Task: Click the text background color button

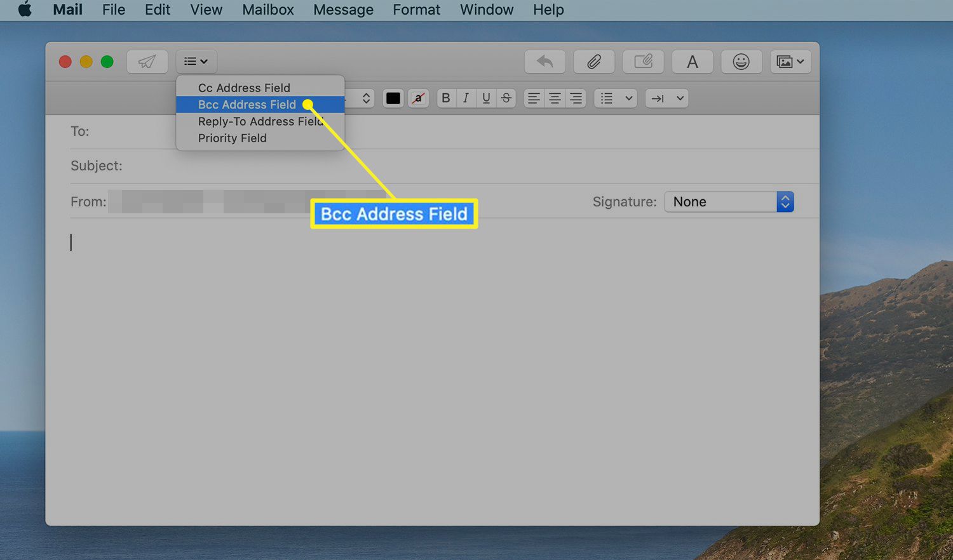Action: [418, 98]
